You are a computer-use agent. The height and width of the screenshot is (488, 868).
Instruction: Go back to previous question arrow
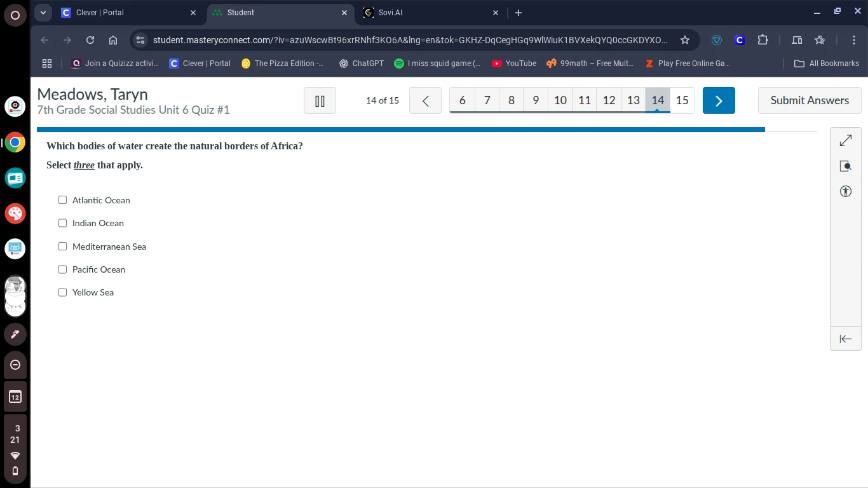click(425, 100)
